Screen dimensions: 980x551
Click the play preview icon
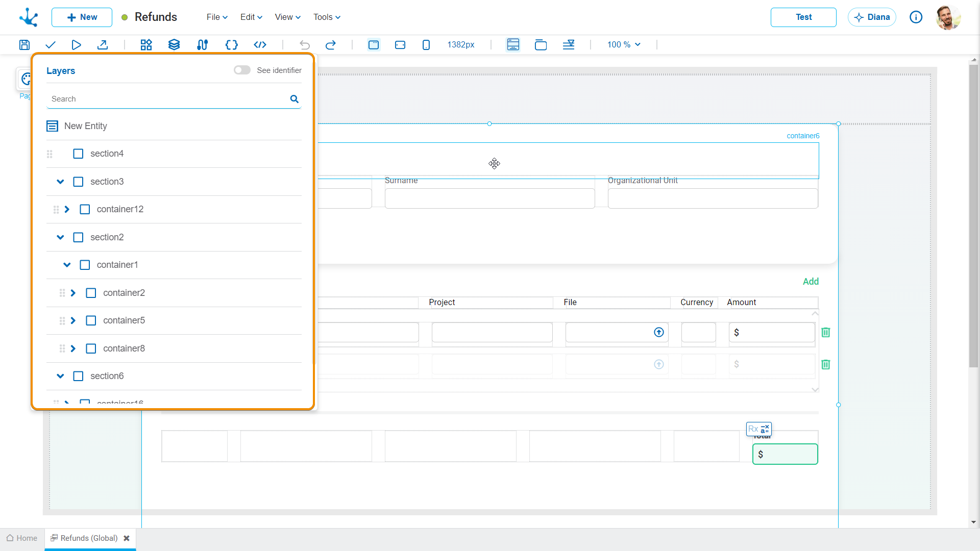(x=77, y=45)
